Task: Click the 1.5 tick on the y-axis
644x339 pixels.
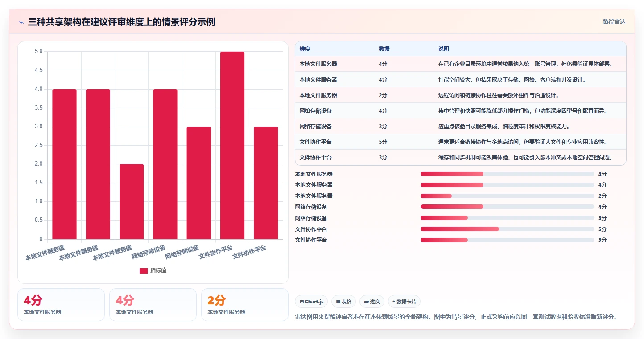Action: [x=39, y=183]
